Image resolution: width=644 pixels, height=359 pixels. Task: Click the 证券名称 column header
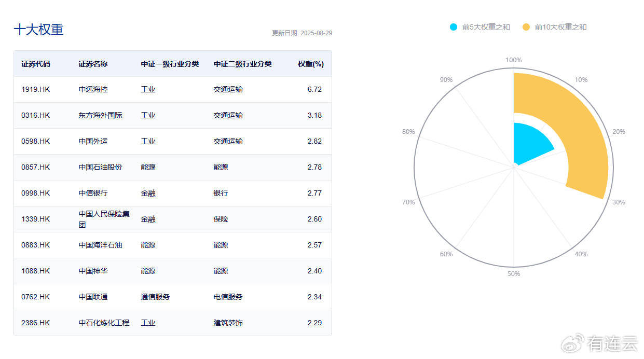[93, 64]
